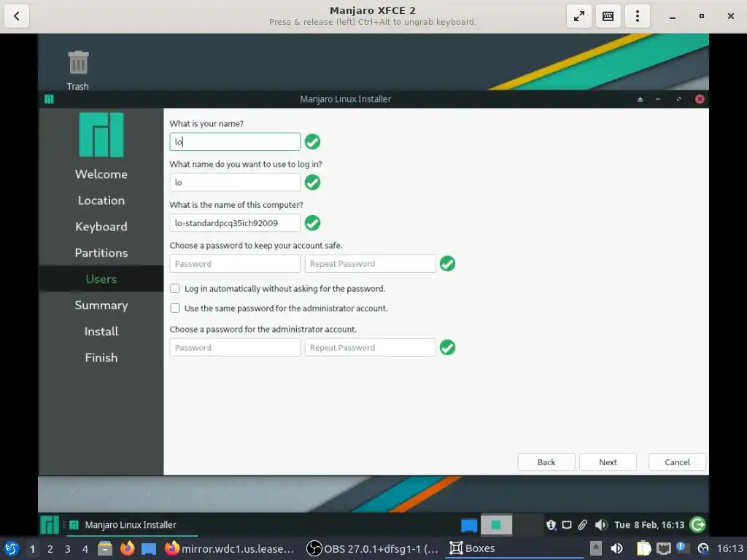747x560 pixels.
Task: Go back using Boxes header arrow
Action: click(x=17, y=16)
